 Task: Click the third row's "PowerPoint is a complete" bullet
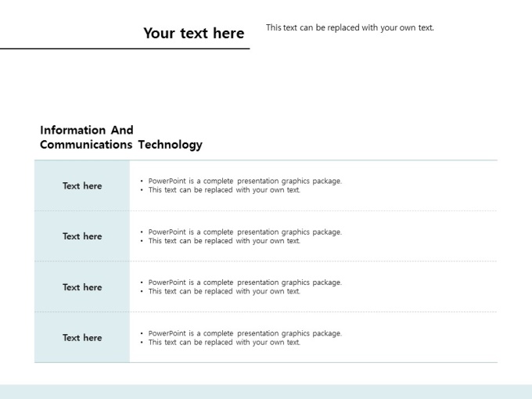[x=244, y=282]
